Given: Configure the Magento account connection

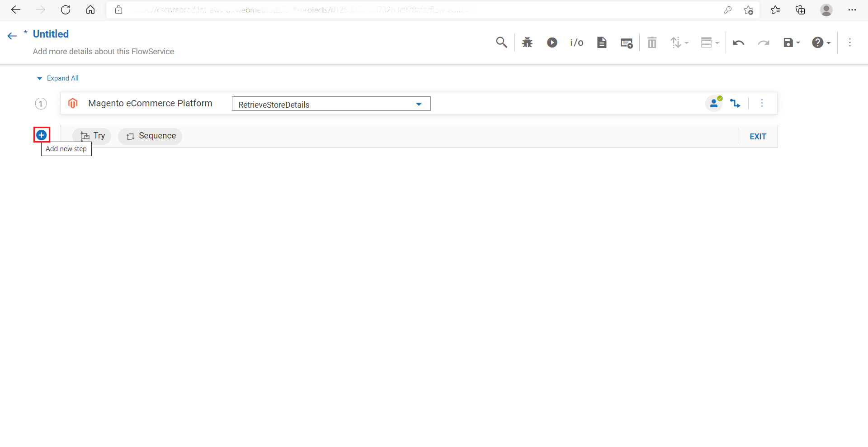Looking at the screenshot, I should (714, 103).
